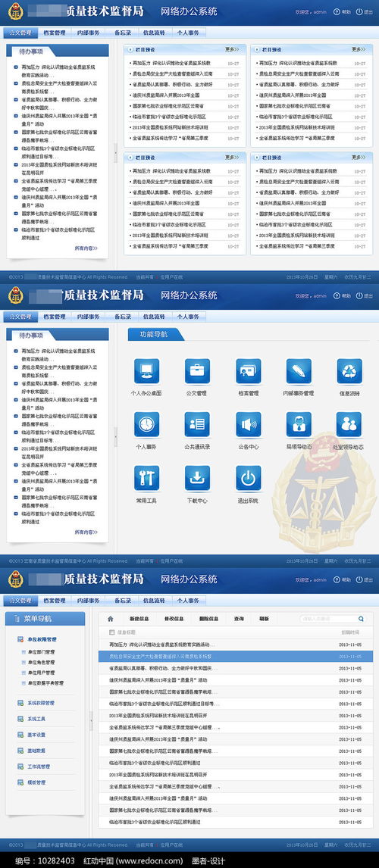The width and height of the screenshot is (379, 868).
Task: Open the 公文管理 briefcase icon
Action: pos(197,371)
